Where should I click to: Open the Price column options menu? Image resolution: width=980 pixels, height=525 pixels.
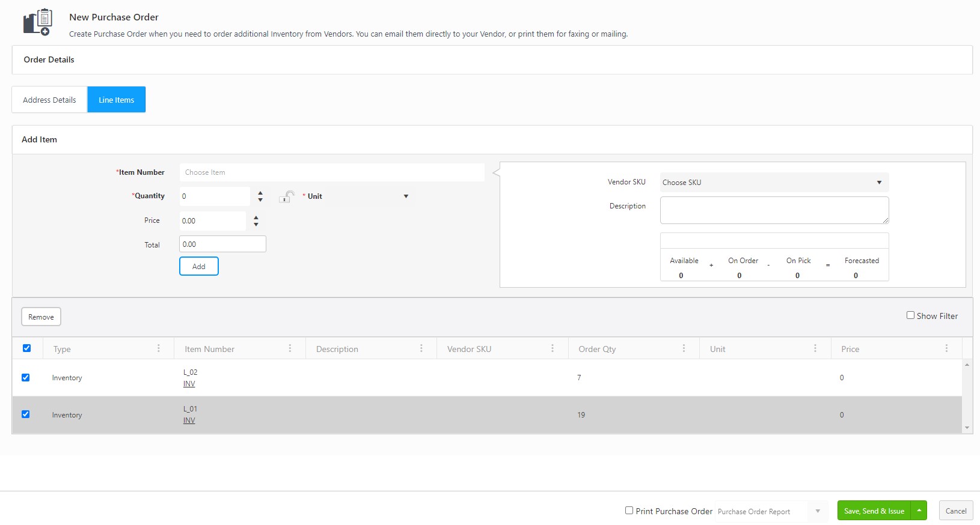pyautogui.click(x=946, y=348)
